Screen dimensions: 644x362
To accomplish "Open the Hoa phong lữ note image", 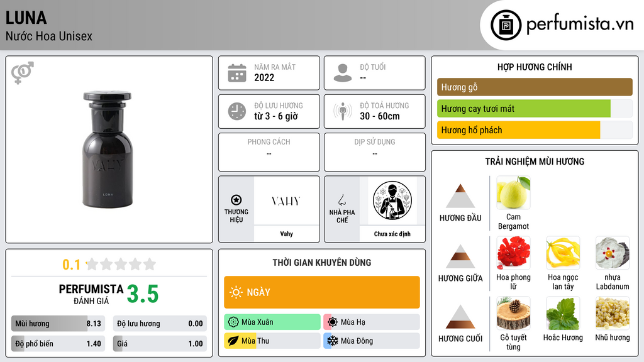I will (513, 253).
